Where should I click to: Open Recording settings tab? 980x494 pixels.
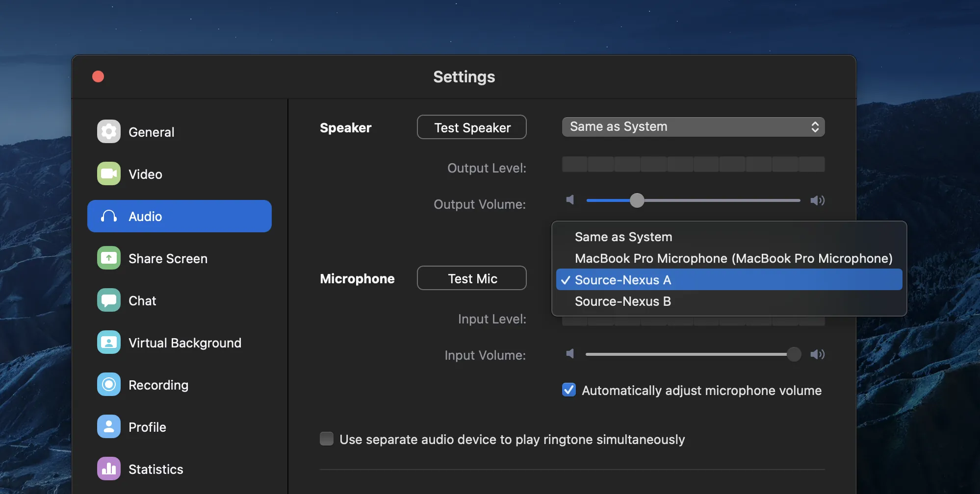[x=180, y=385]
